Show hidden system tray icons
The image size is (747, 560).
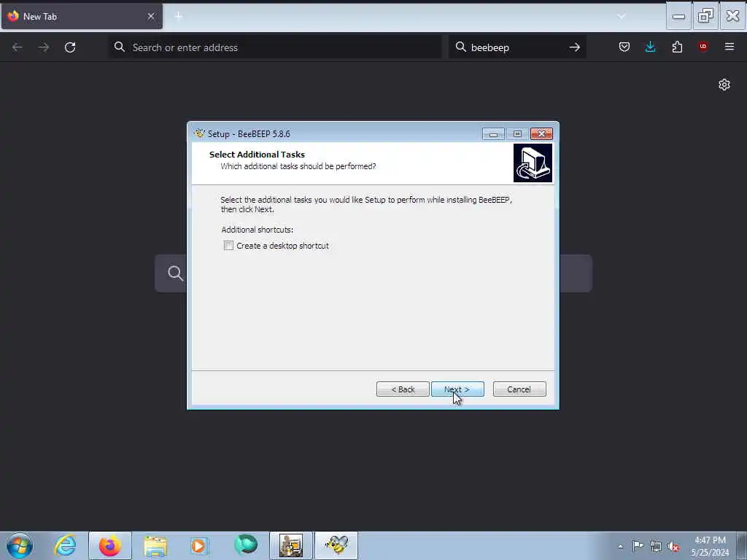click(620, 546)
